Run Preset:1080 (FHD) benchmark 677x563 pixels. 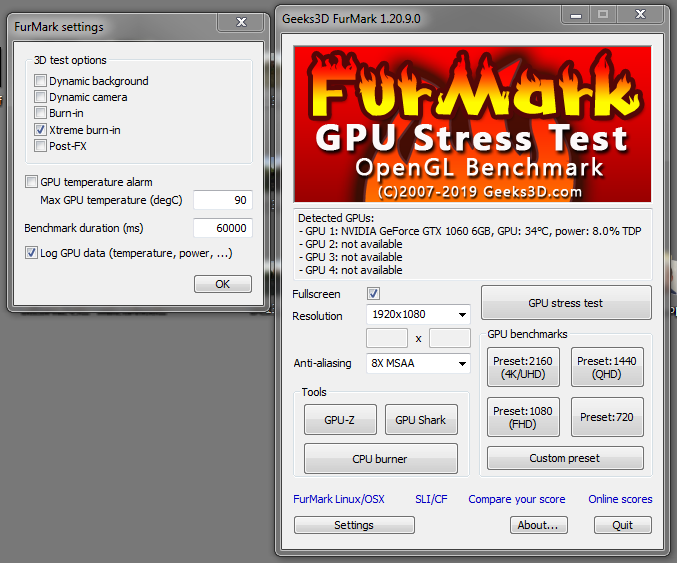point(523,417)
